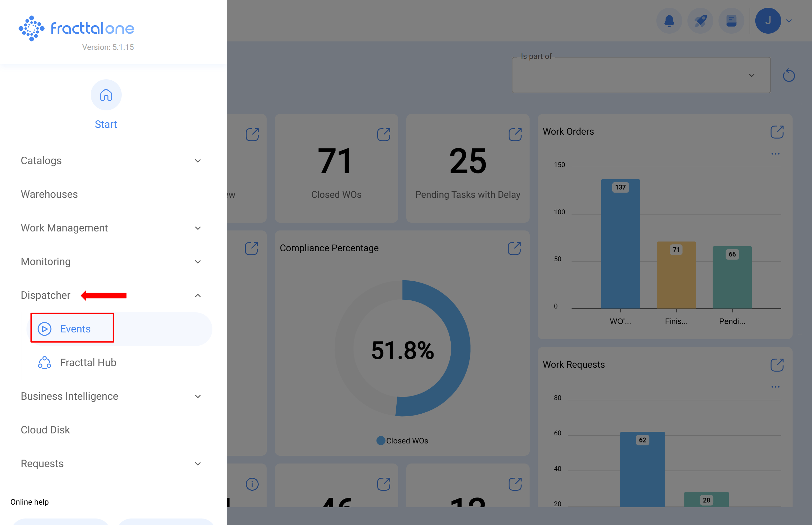
Task: Open Closed WOs card external link icon
Action: [384, 134]
